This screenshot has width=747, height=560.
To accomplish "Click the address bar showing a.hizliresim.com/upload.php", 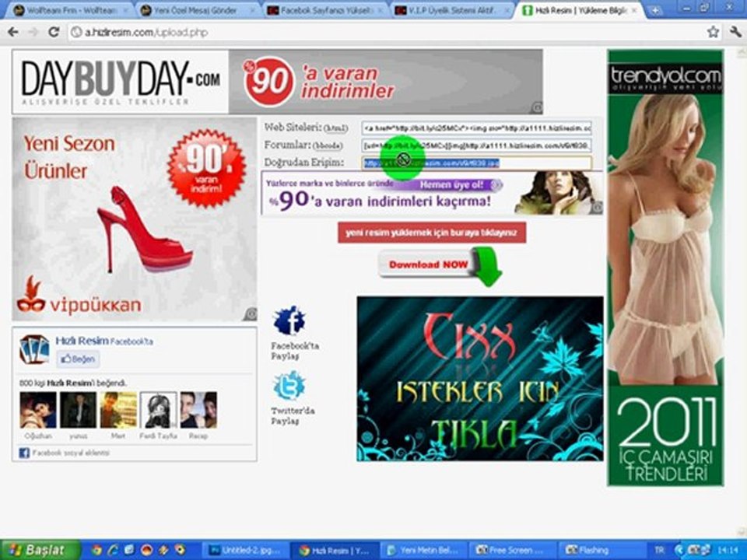I will 386,33.
